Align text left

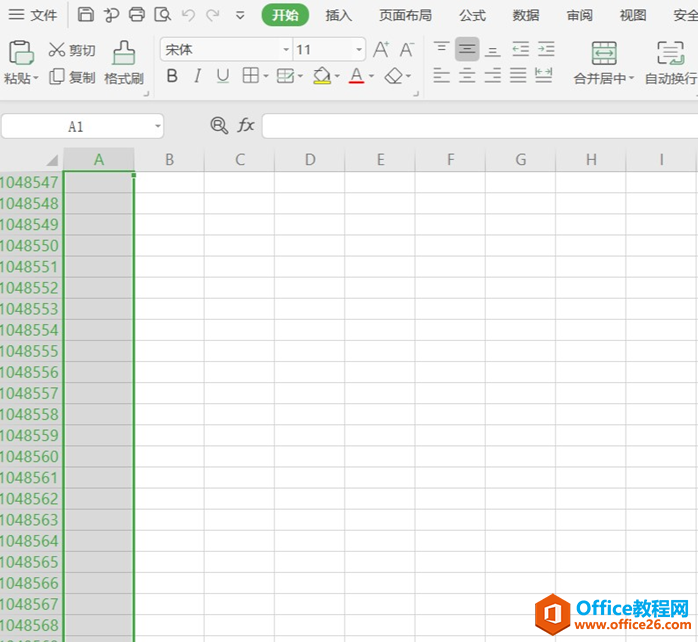point(441,75)
